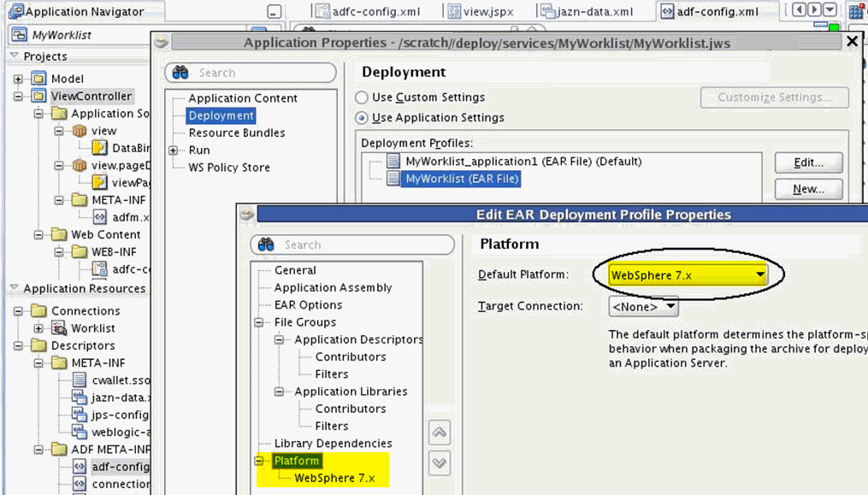The width and height of the screenshot is (868, 495).
Task: Collapse the Platform tree node
Action: pos(258,461)
